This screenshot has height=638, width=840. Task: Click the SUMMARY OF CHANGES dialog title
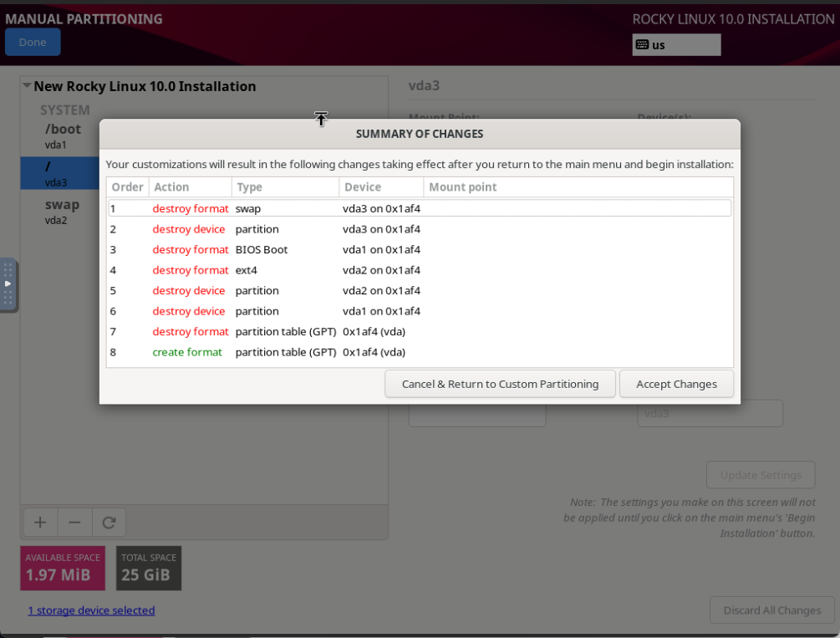click(420, 134)
